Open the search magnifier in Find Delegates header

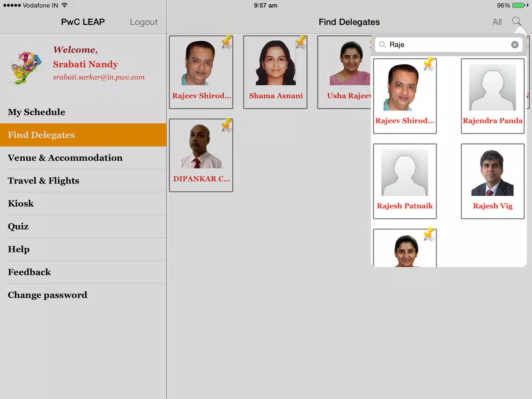(x=517, y=22)
